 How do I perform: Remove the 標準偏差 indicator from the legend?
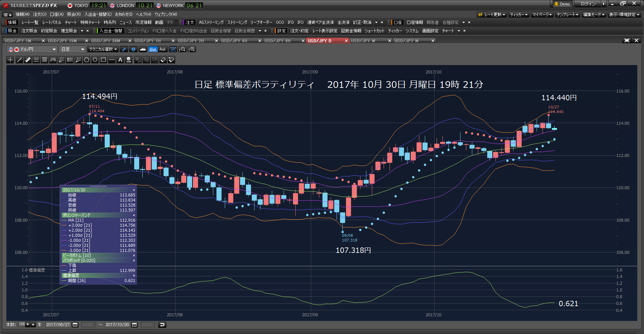tap(134, 276)
